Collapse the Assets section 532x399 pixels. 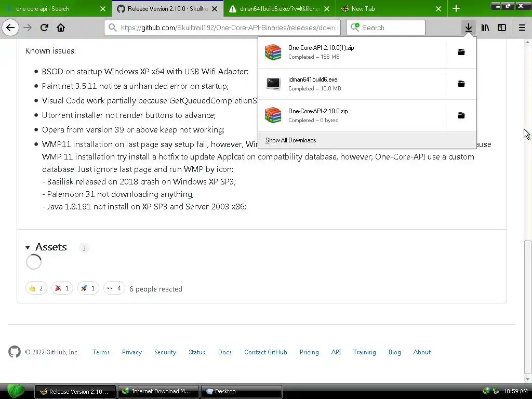click(46, 247)
